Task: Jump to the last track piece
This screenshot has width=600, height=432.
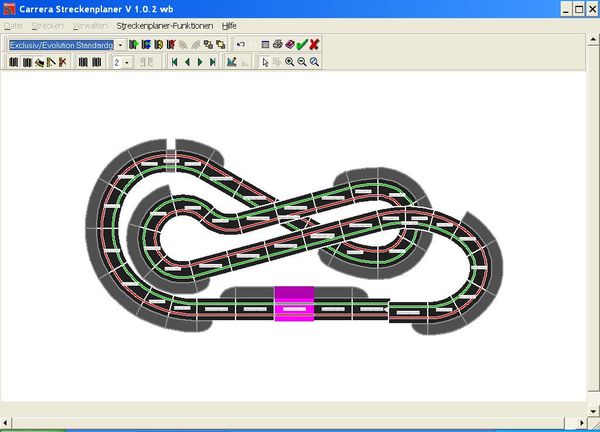Action: [212, 62]
